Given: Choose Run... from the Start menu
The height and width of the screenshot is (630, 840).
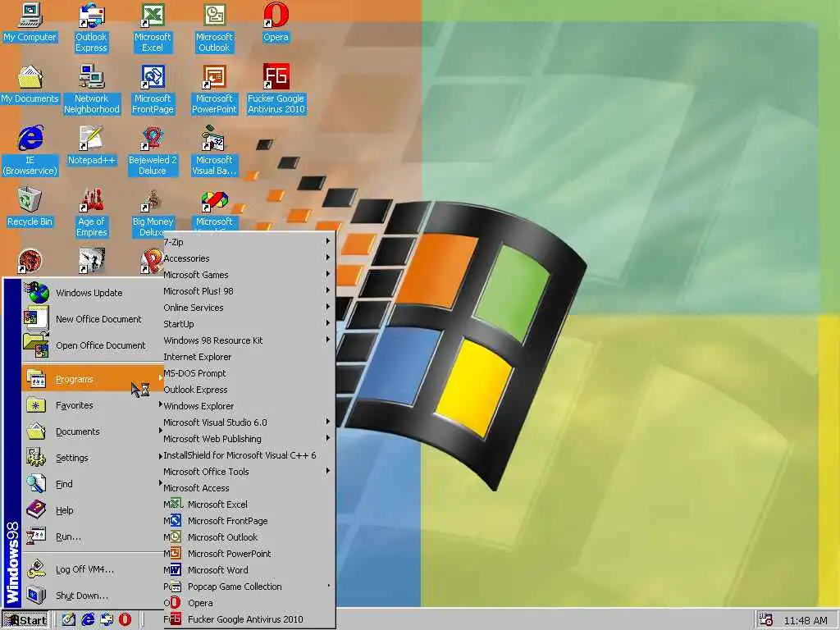Looking at the screenshot, I should point(93,536).
